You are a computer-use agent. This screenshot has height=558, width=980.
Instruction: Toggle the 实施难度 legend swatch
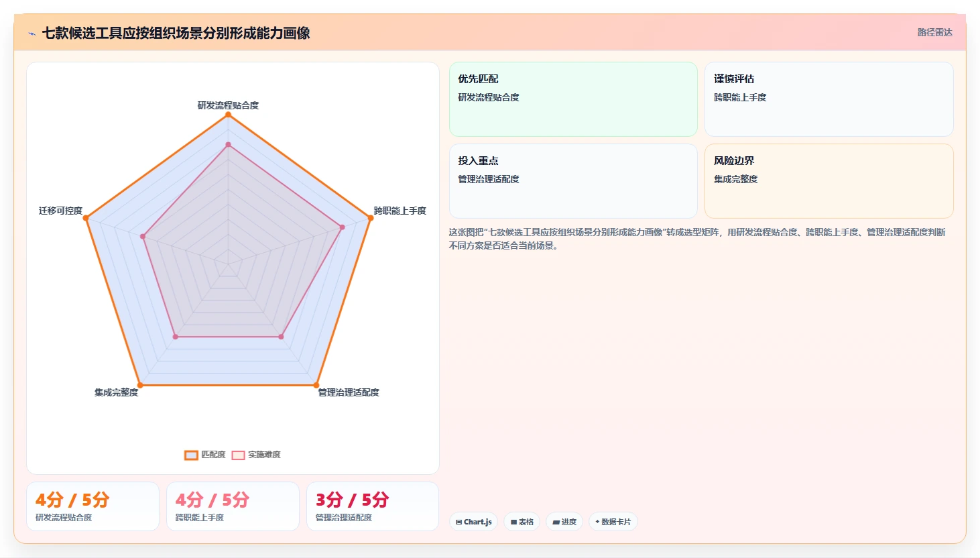pos(238,455)
